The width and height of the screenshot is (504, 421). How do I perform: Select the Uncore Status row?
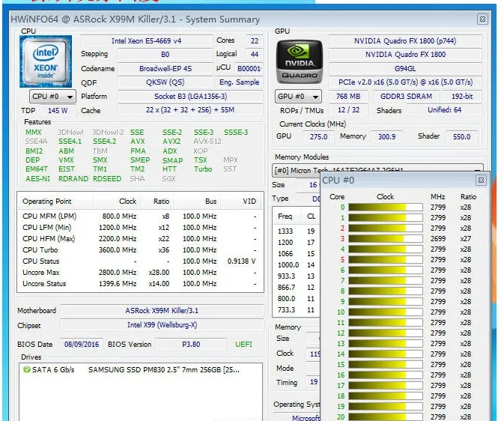[x=140, y=284]
